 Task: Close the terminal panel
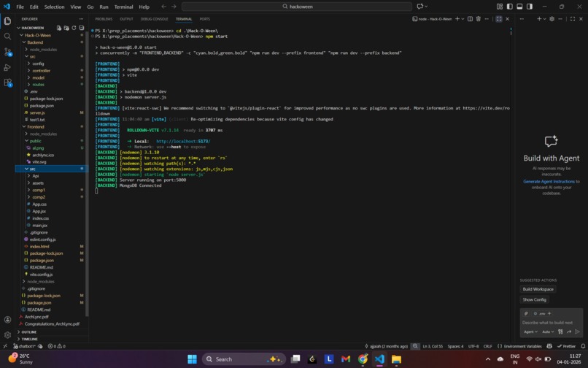tap(507, 19)
